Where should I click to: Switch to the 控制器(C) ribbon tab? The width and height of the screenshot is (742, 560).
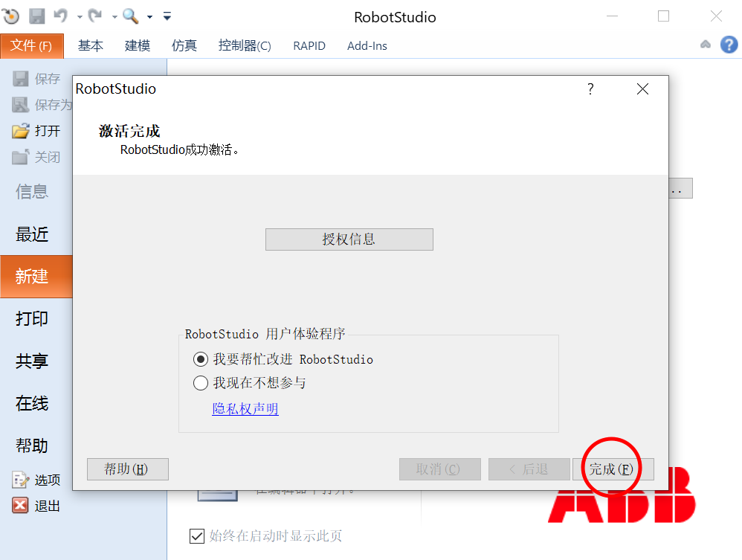tap(245, 46)
